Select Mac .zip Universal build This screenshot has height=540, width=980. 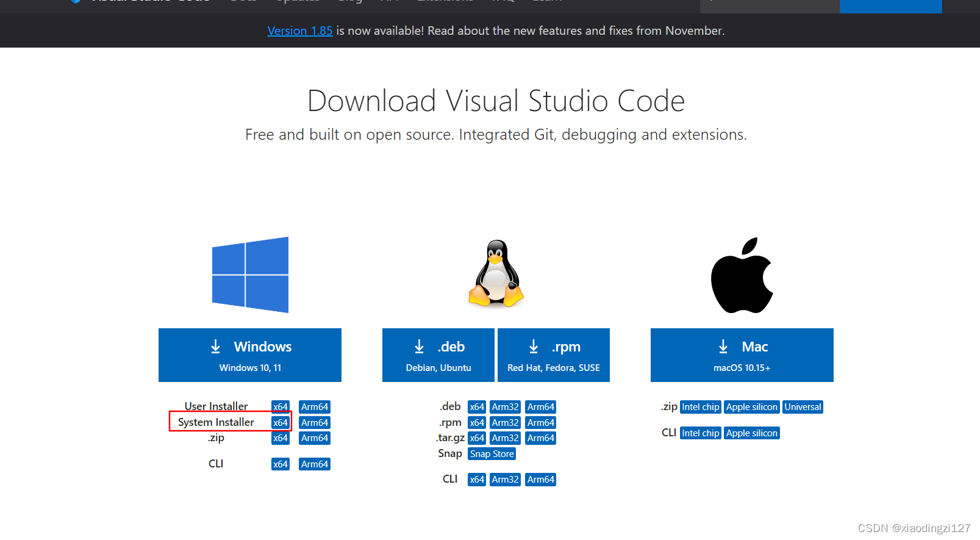click(803, 407)
